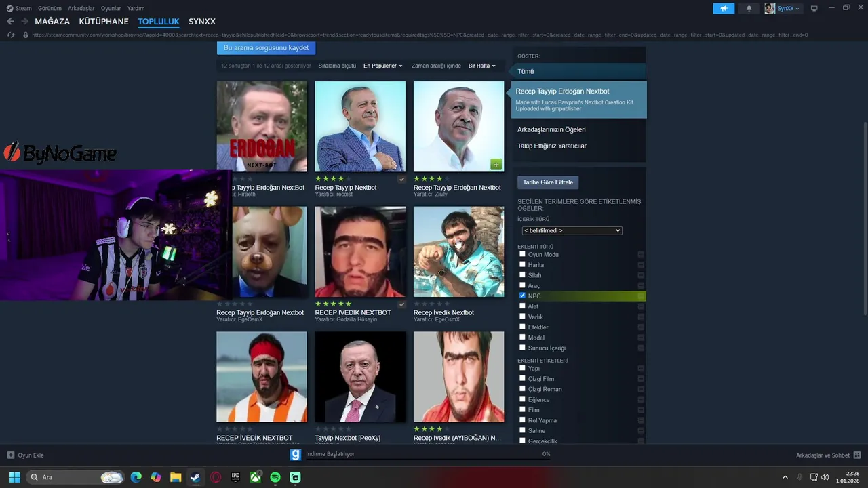Exclude the Oyun Modu tag with minus icon
The image size is (868, 488).
point(641,255)
